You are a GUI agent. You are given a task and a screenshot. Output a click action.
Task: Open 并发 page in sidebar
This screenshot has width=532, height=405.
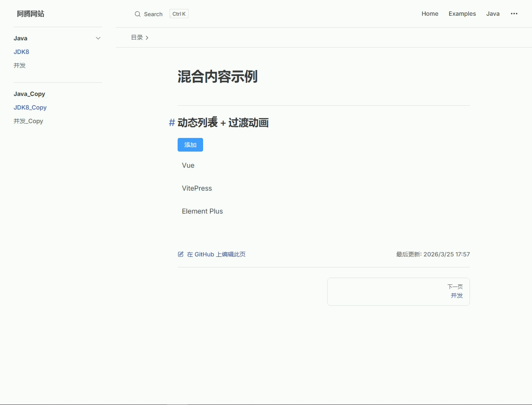20,65
